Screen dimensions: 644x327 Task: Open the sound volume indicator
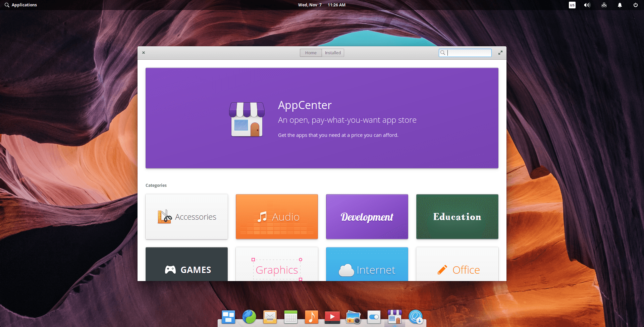(x=587, y=5)
